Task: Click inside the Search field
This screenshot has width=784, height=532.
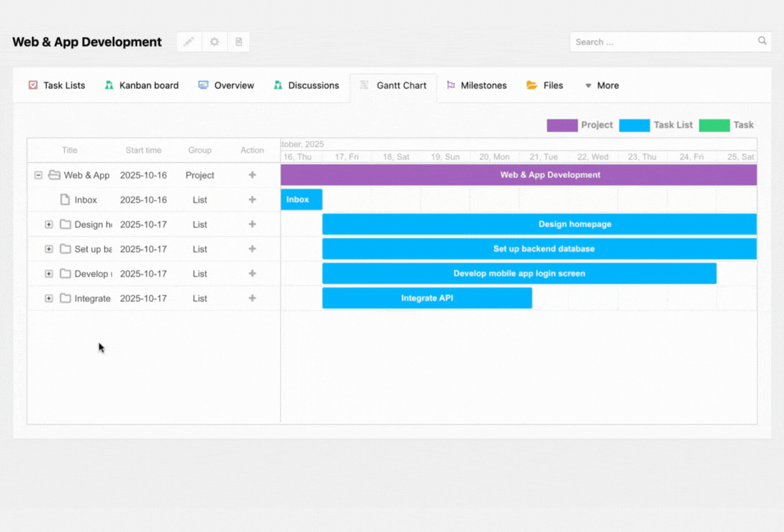Action: pyautogui.click(x=664, y=41)
